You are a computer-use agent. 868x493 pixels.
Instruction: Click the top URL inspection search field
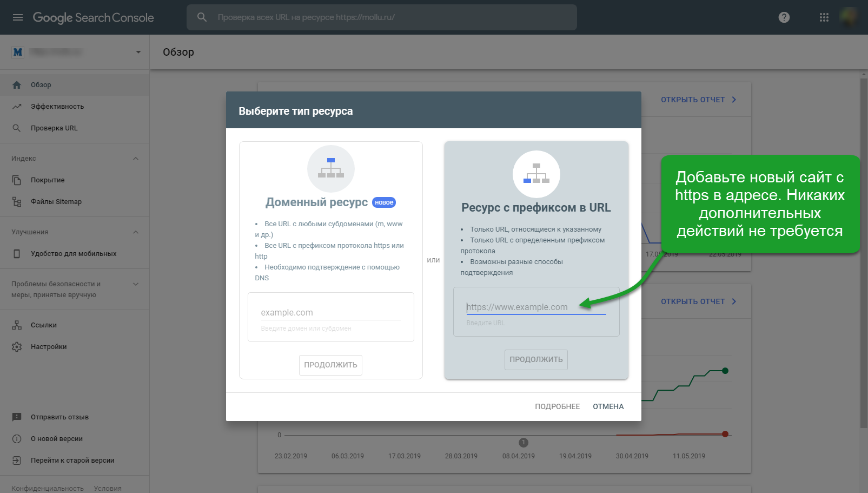tap(382, 17)
